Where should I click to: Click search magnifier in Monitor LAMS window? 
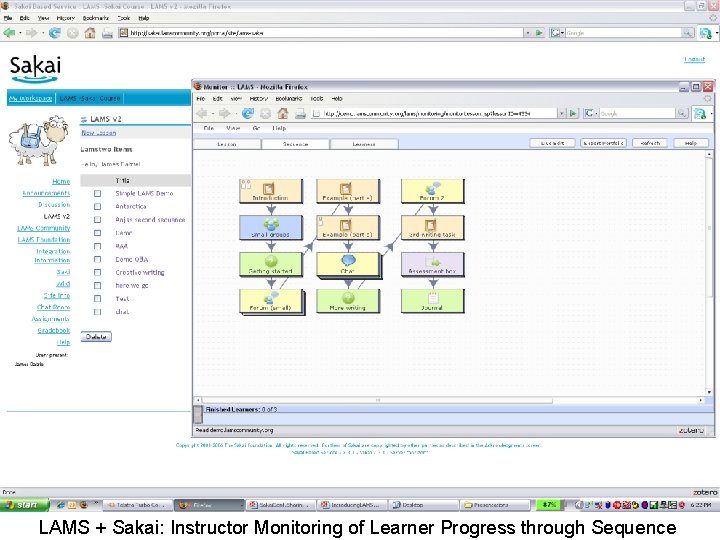[x=682, y=113]
